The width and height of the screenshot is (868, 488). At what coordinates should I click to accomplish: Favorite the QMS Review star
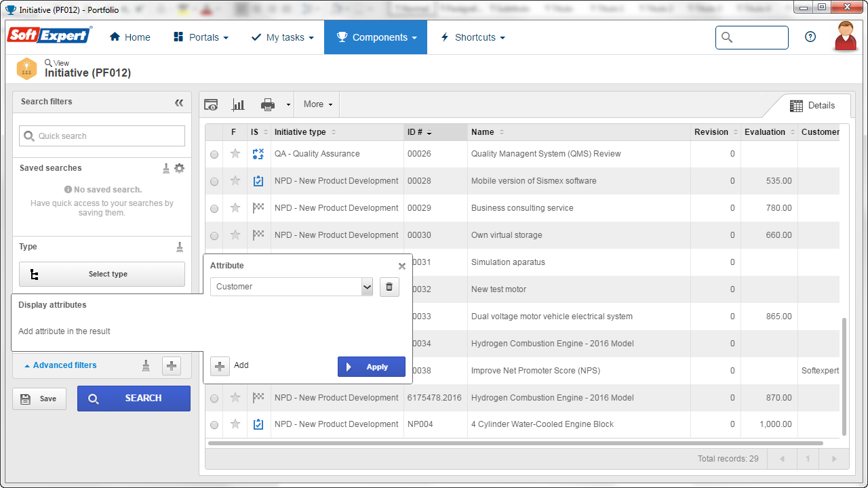(x=235, y=154)
